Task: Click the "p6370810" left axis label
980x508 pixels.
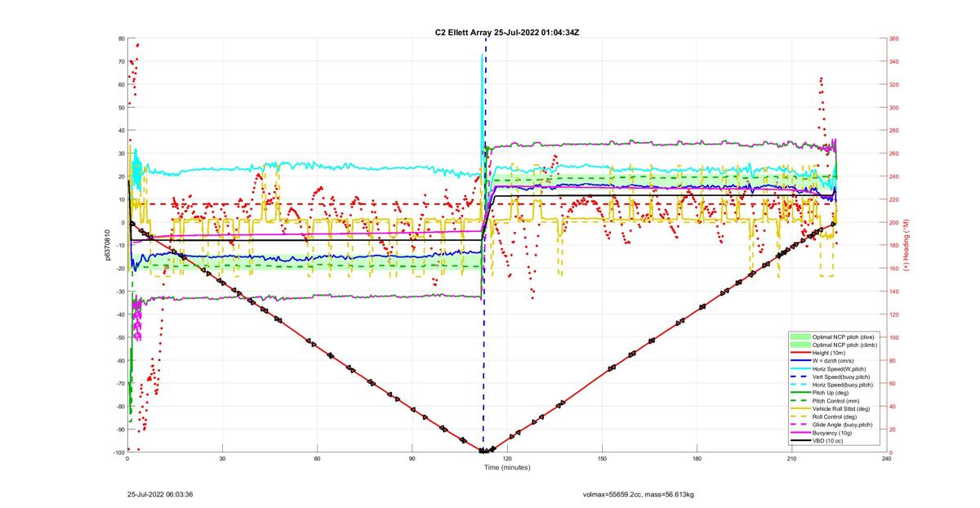Action: 106,245
